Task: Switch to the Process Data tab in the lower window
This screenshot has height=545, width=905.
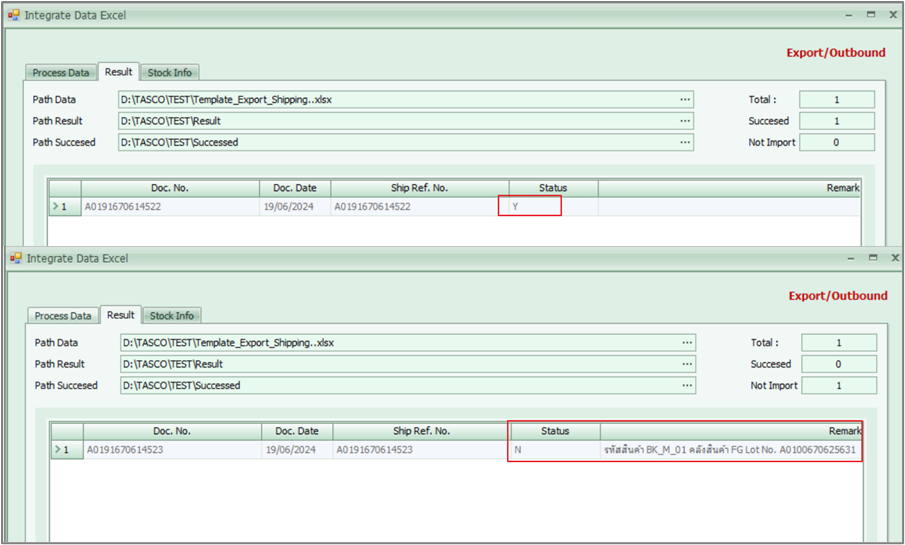Action: coord(63,316)
